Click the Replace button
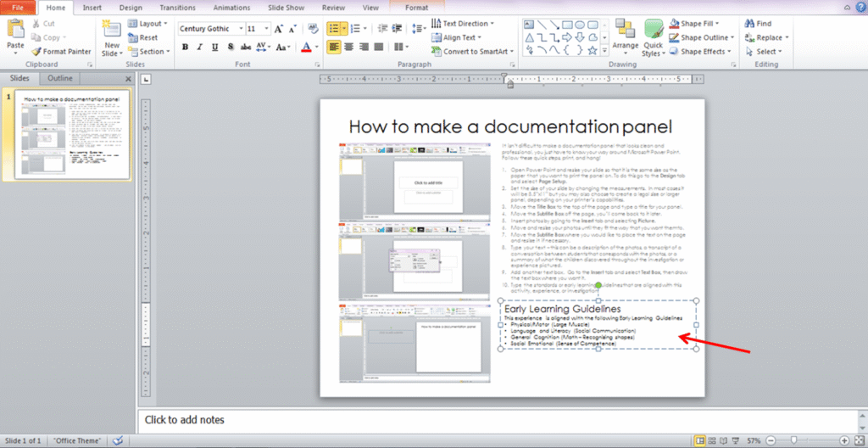868x448 pixels. coord(766,37)
